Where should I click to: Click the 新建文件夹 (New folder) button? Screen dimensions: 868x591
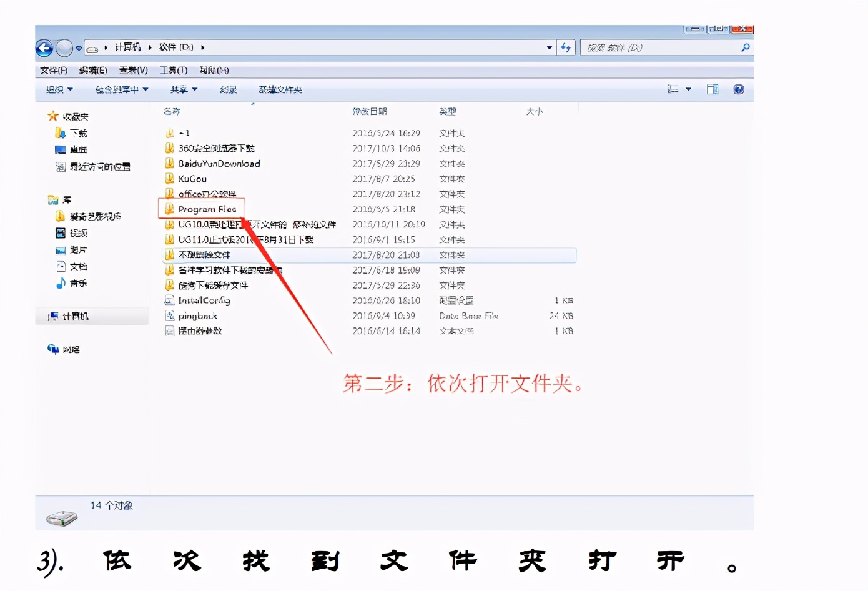(280, 90)
